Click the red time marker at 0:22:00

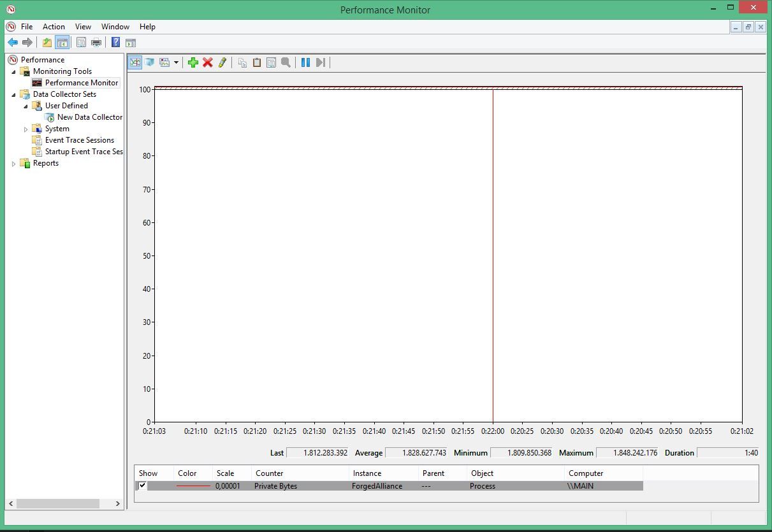(493, 255)
